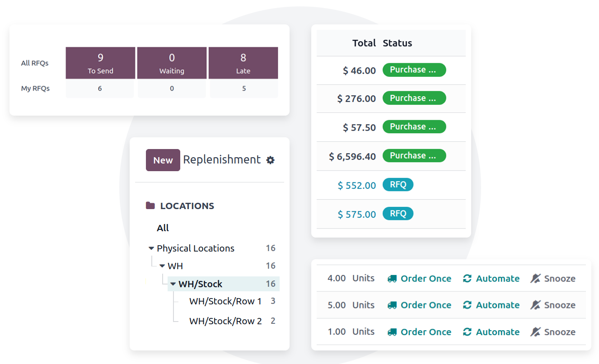The height and width of the screenshot is (364, 599).
Task: Click the RFQ status badge for $ 575.00
Action: [398, 214]
